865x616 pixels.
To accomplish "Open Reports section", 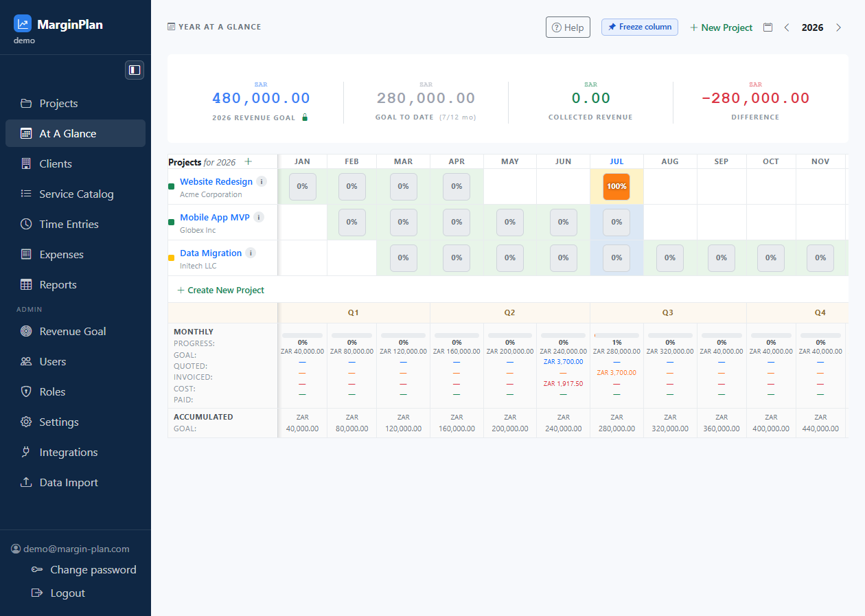I will (x=76, y=285).
